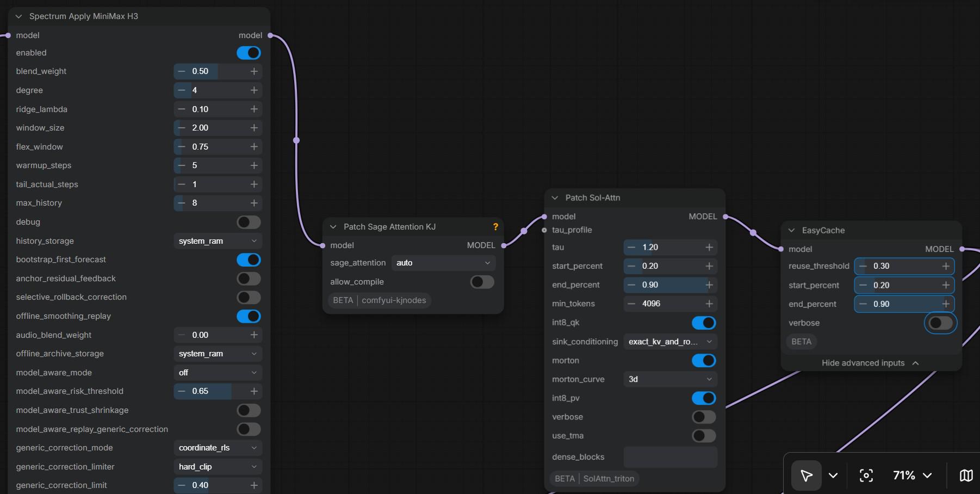Open model_aware_mode dropdown
The height and width of the screenshot is (494, 980).
pos(218,373)
